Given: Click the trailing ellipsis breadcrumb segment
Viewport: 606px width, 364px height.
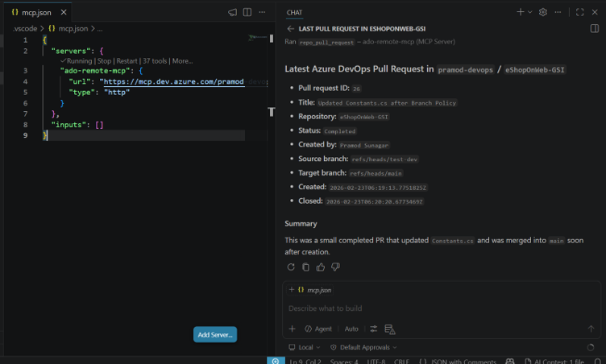Looking at the screenshot, I should point(100,29).
